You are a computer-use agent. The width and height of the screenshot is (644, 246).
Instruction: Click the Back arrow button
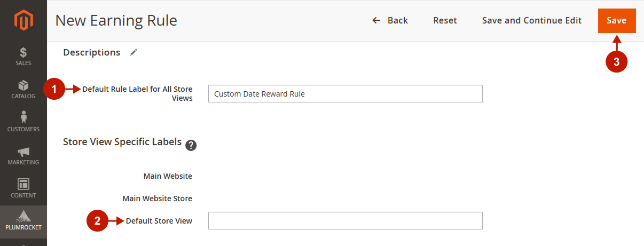(390, 20)
